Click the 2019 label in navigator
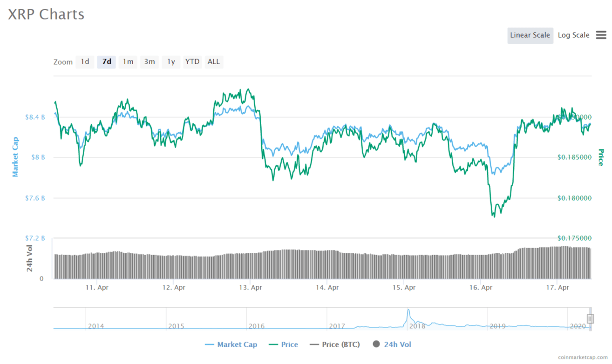 (497, 326)
